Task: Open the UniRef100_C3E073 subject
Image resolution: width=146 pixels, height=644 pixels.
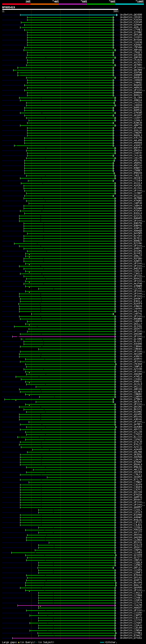Action: 131,618
